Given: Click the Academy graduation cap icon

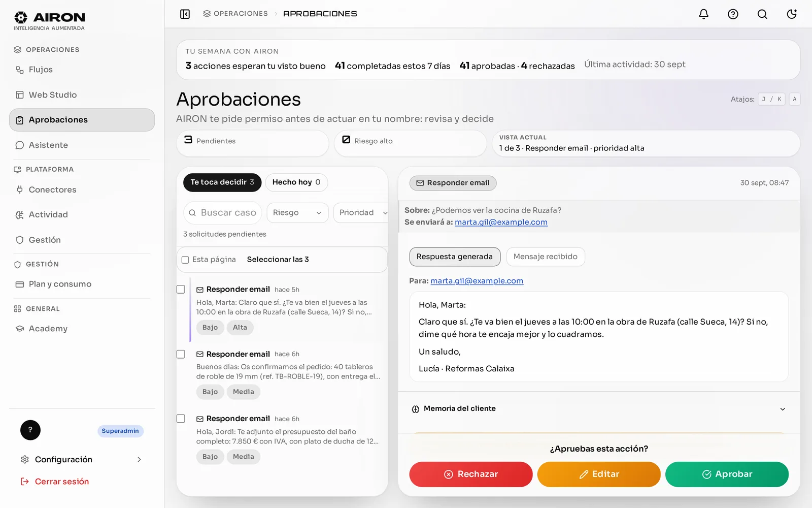Looking at the screenshot, I should tap(20, 329).
